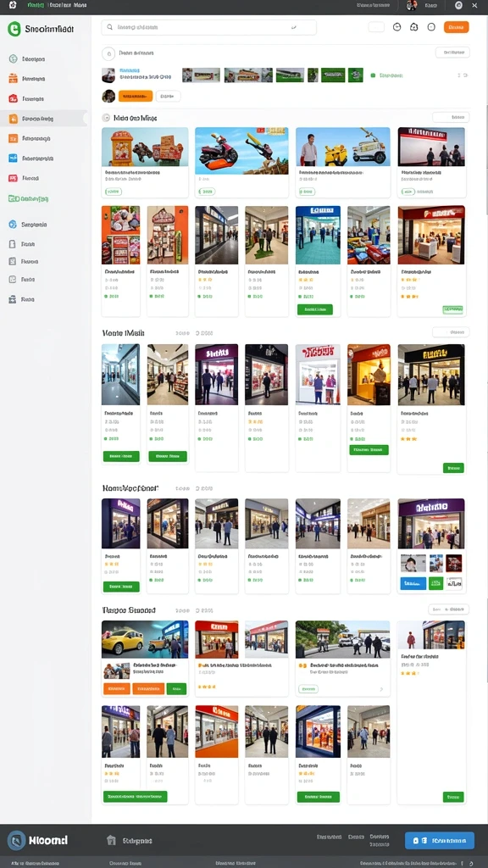Open the dropdown arrow inside the search bar
Image resolution: width=488 pixels, height=868 pixels.
point(294,27)
